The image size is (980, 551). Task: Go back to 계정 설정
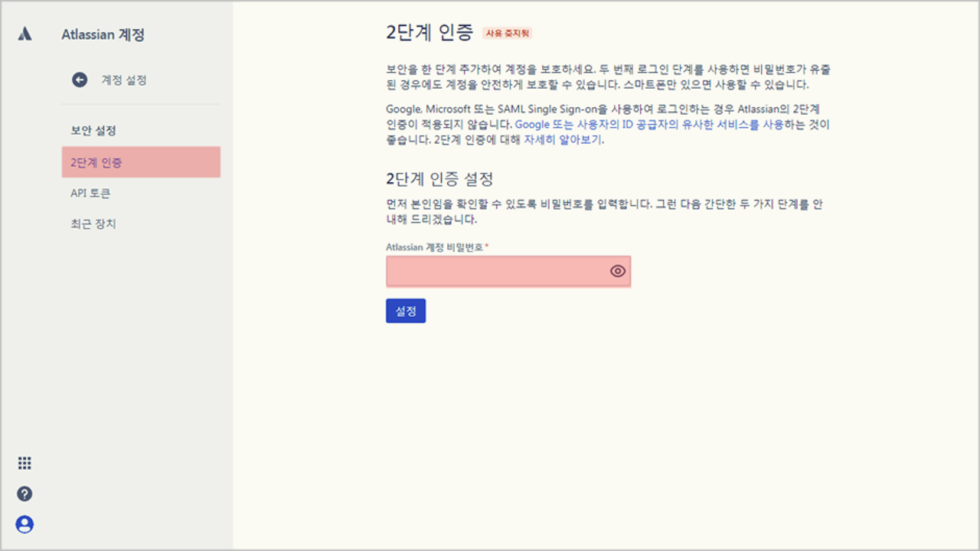(124, 80)
